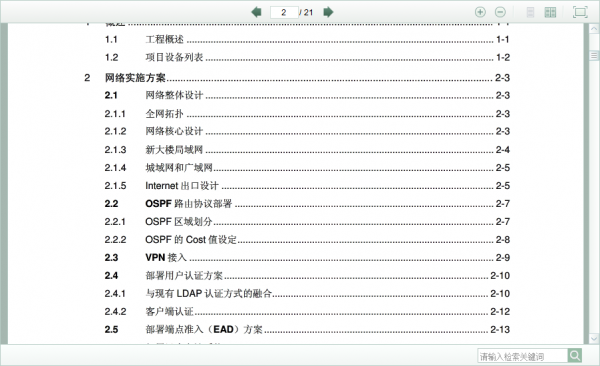Click page number 1-2
This screenshot has width=600, height=366.
click(x=503, y=57)
